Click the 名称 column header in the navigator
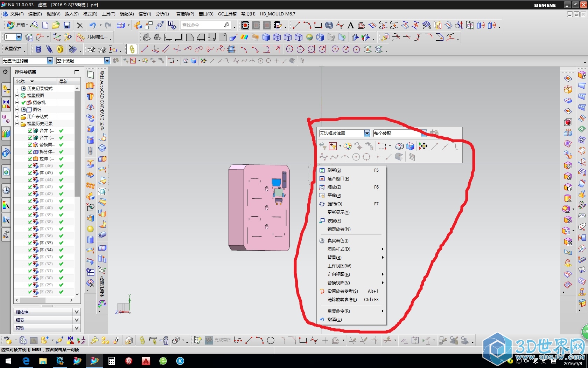This screenshot has width=588, height=368. coord(35,81)
